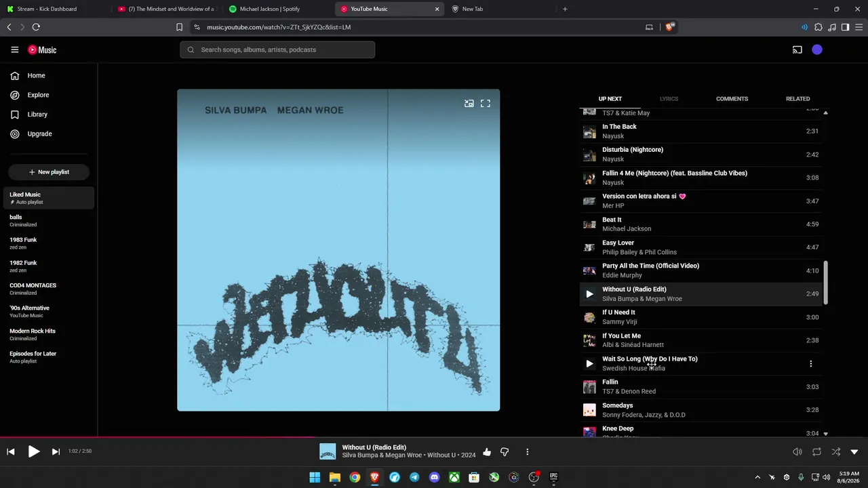868x488 pixels.
Task: Open the volume control in the player bar
Action: click(797, 452)
